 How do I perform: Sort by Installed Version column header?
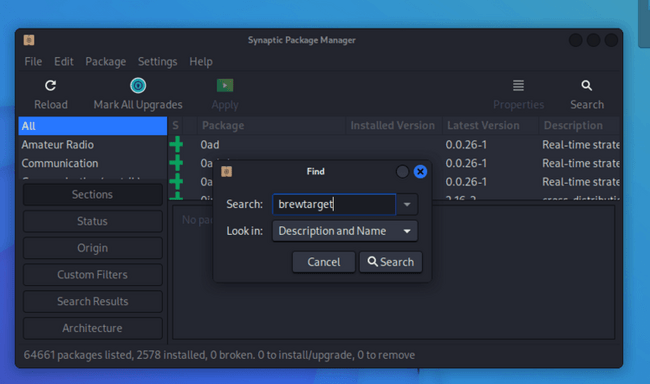click(393, 125)
